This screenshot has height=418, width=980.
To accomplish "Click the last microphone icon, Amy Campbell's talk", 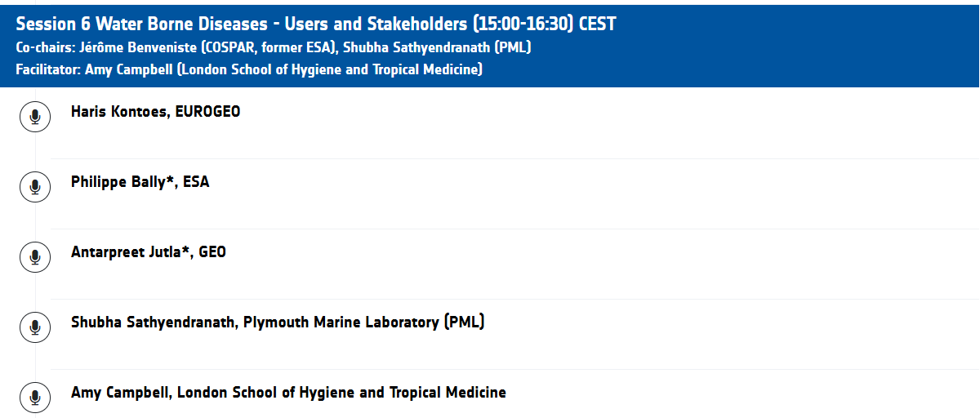I will [35, 398].
